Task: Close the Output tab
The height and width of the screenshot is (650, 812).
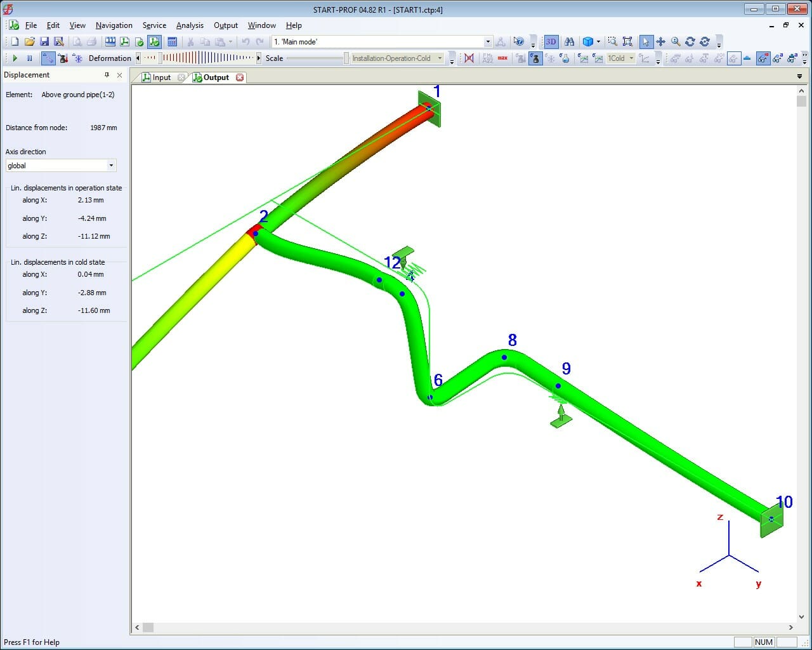Action: coord(240,77)
